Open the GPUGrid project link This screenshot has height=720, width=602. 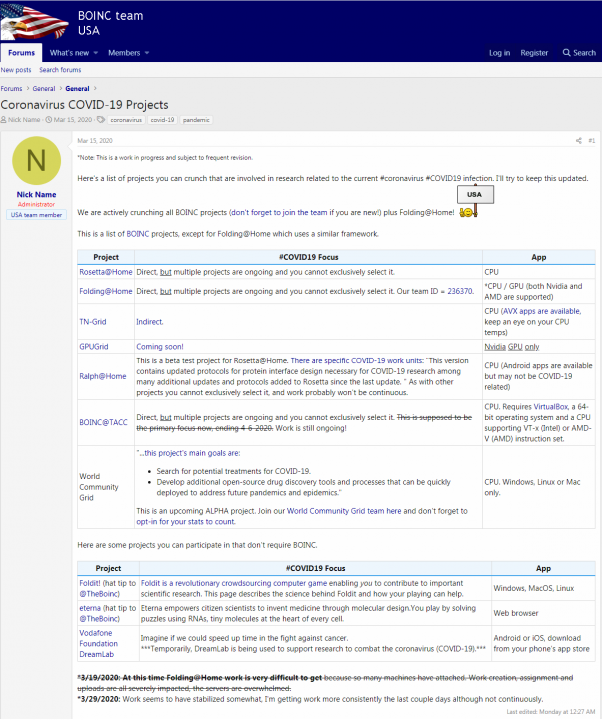[94, 347]
